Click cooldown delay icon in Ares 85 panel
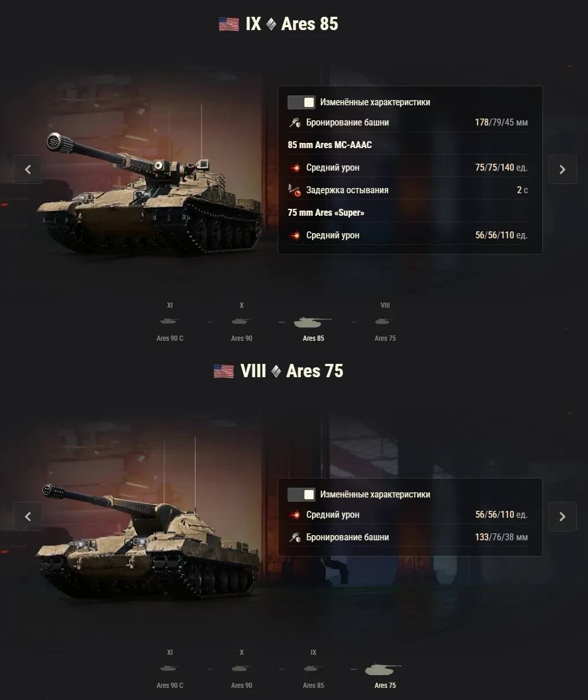The height and width of the screenshot is (700, 588). [295, 190]
